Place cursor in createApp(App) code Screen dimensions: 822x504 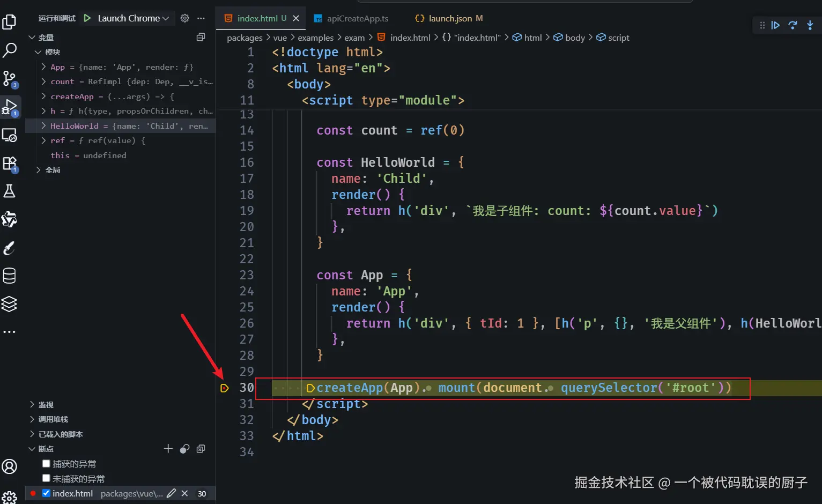tap(368, 388)
